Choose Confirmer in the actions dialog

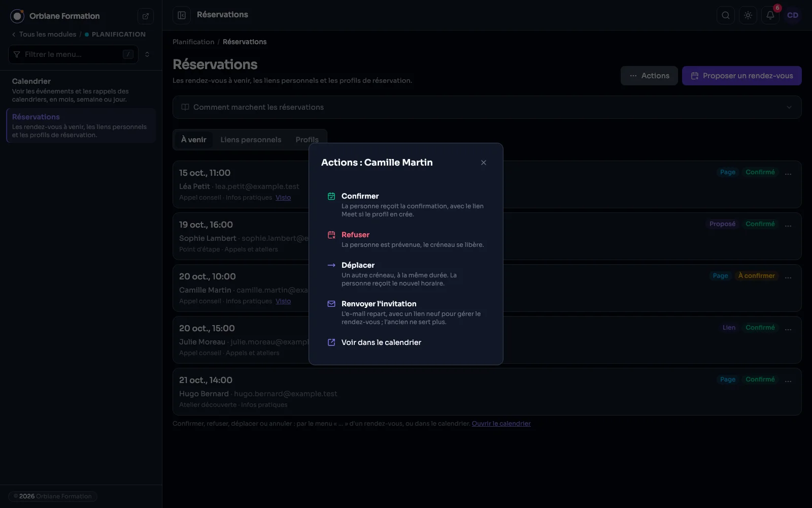406,205
